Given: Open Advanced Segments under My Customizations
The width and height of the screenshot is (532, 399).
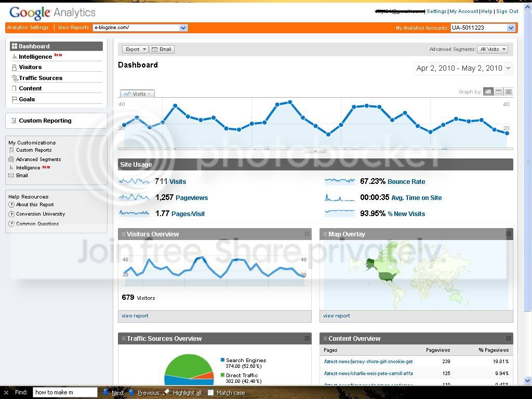Looking at the screenshot, I should pyautogui.click(x=38, y=159).
